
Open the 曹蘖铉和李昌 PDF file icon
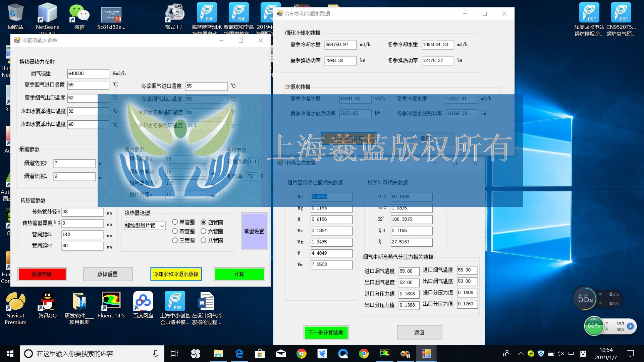coord(238,17)
